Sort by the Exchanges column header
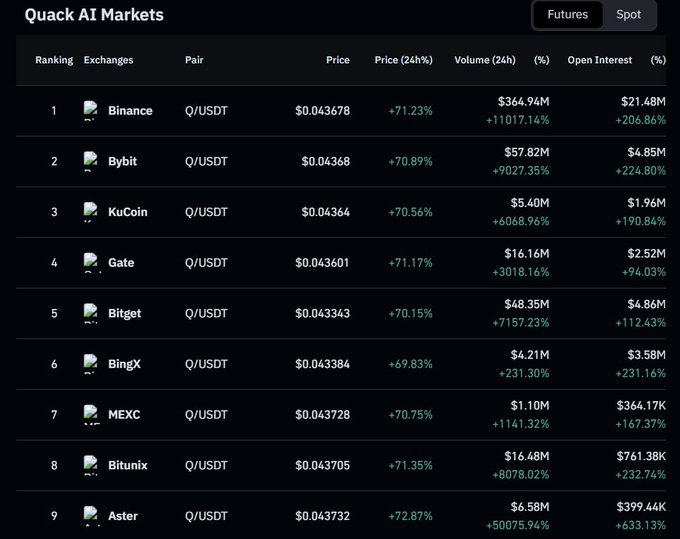680x539 pixels. coord(108,60)
